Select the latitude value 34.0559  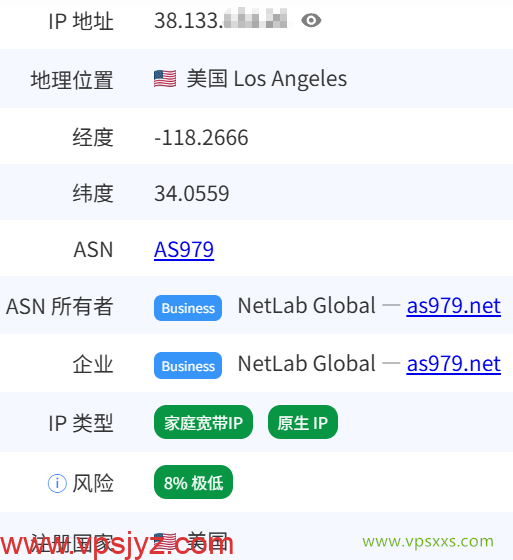click(x=191, y=194)
